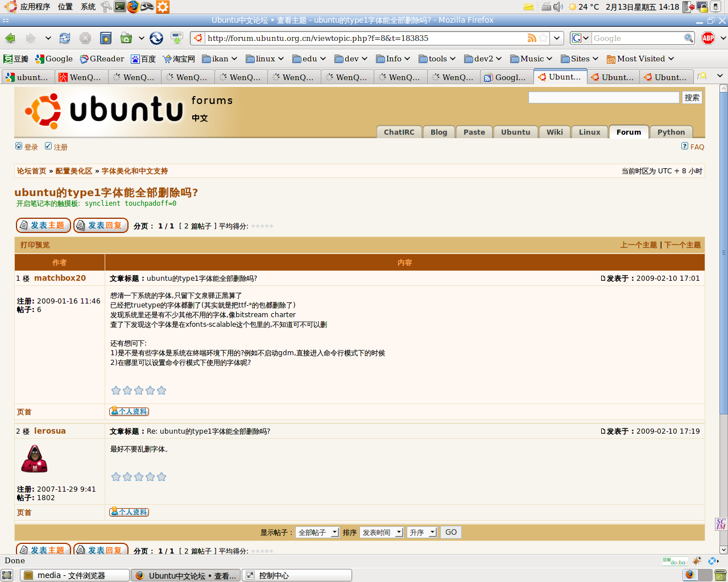This screenshot has width=728, height=582.
Task: Open the 排序 发表时间 sort dropdown
Action: tap(382, 533)
